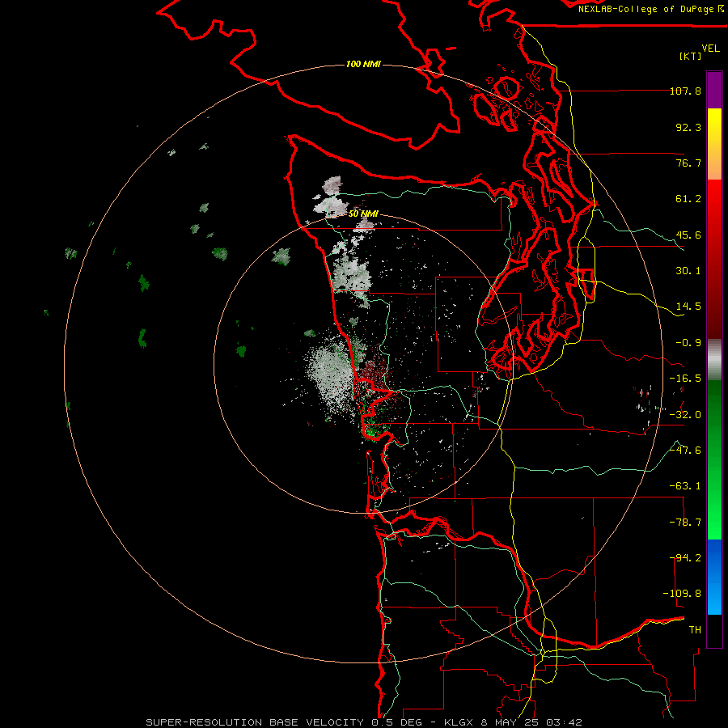Screen dimensions: 728x728
Task: Click the 76.7 velocity scale value
Action: [688, 163]
